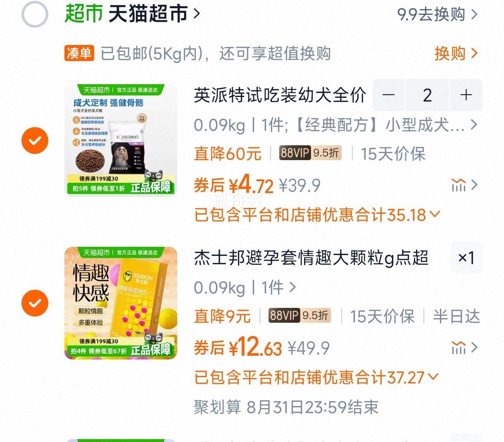
Task: Increase dog food quantity with plus
Action: (466, 95)
